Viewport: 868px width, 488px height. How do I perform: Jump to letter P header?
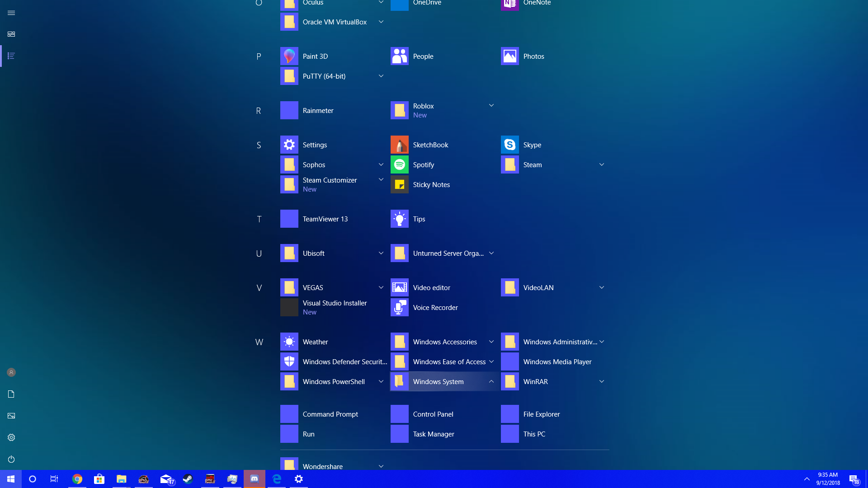point(259,56)
